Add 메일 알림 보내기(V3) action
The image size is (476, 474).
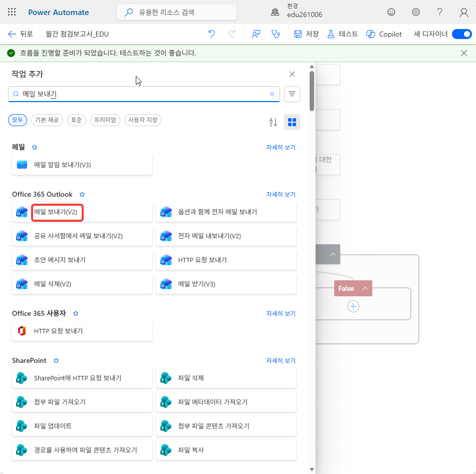coord(82,165)
